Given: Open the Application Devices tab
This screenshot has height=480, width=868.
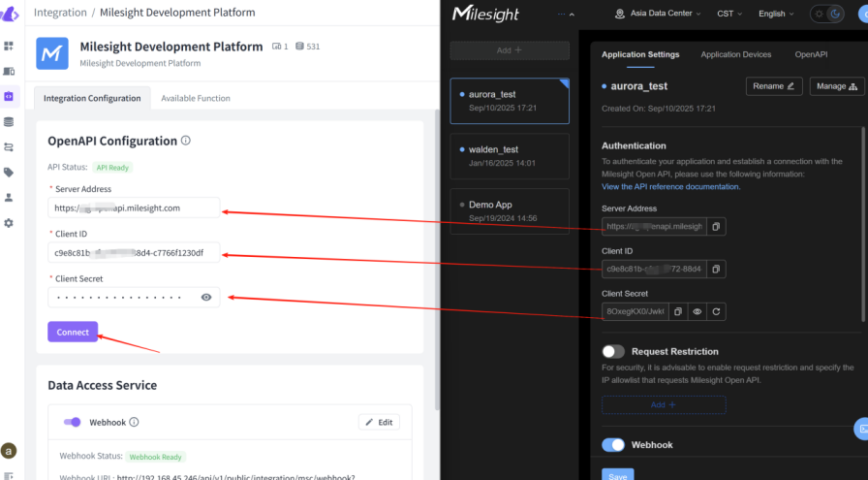Looking at the screenshot, I should (x=735, y=55).
